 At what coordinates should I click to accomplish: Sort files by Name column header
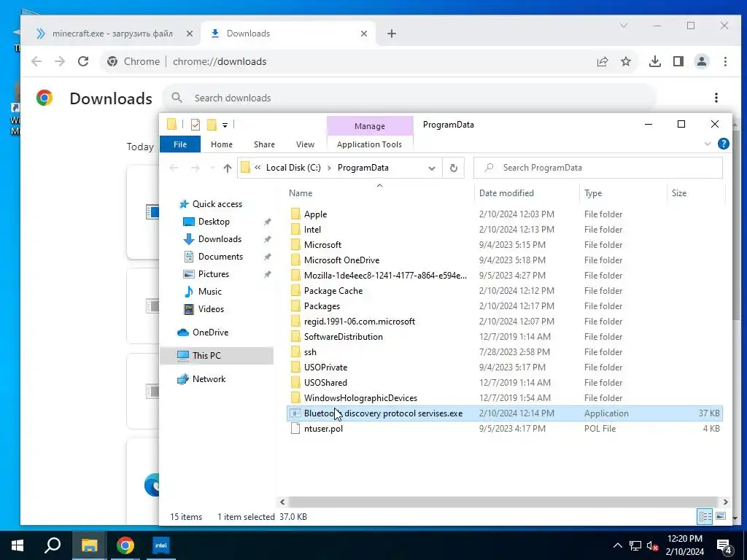click(x=379, y=192)
